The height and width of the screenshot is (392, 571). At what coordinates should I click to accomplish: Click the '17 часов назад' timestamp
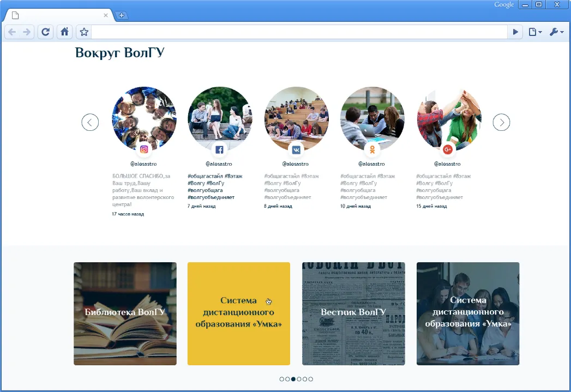click(128, 214)
